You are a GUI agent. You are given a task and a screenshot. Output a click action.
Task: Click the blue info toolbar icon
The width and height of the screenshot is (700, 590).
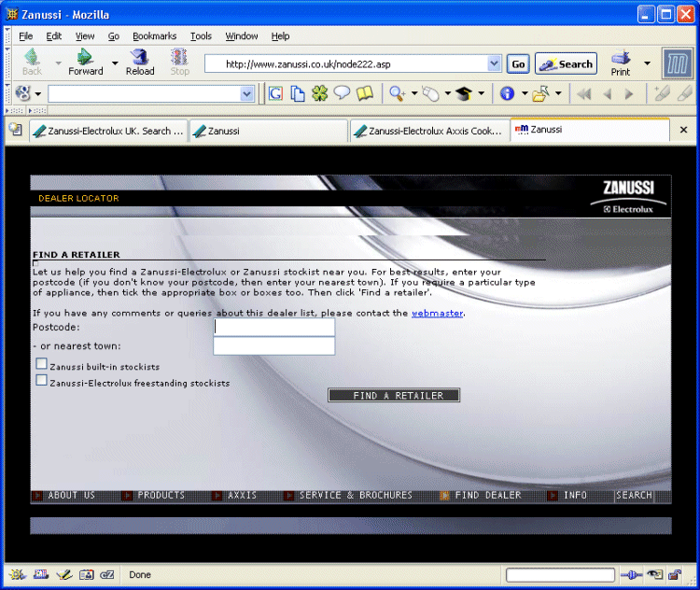coord(507,93)
